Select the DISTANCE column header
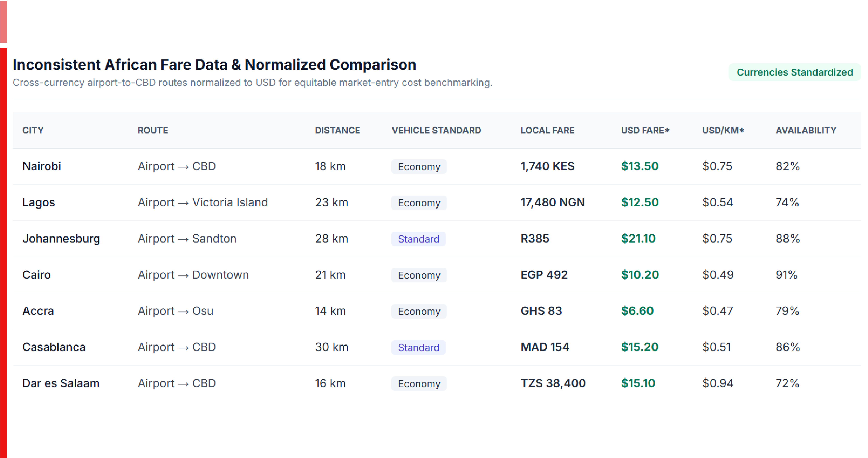This screenshot has width=868, height=458. click(x=337, y=130)
